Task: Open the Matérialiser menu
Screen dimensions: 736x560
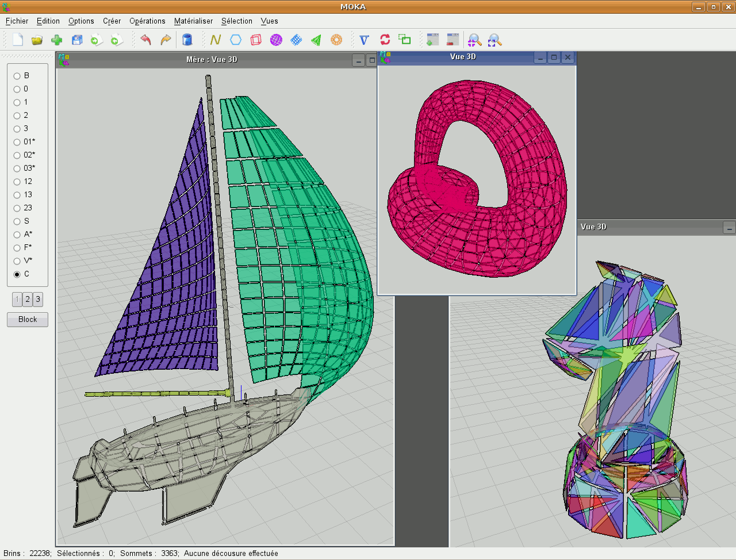Action: coord(193,21)
